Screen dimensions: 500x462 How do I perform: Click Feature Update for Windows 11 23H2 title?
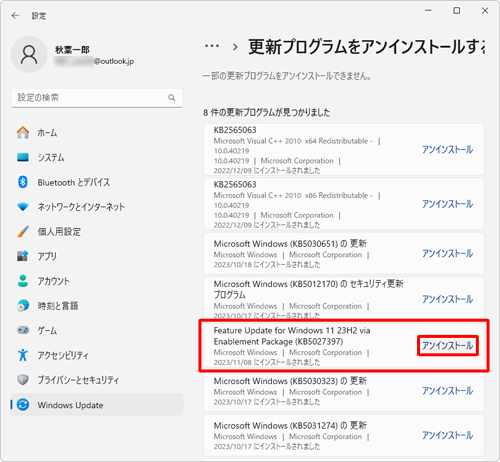pyautogui.click(x=292, y=336)
